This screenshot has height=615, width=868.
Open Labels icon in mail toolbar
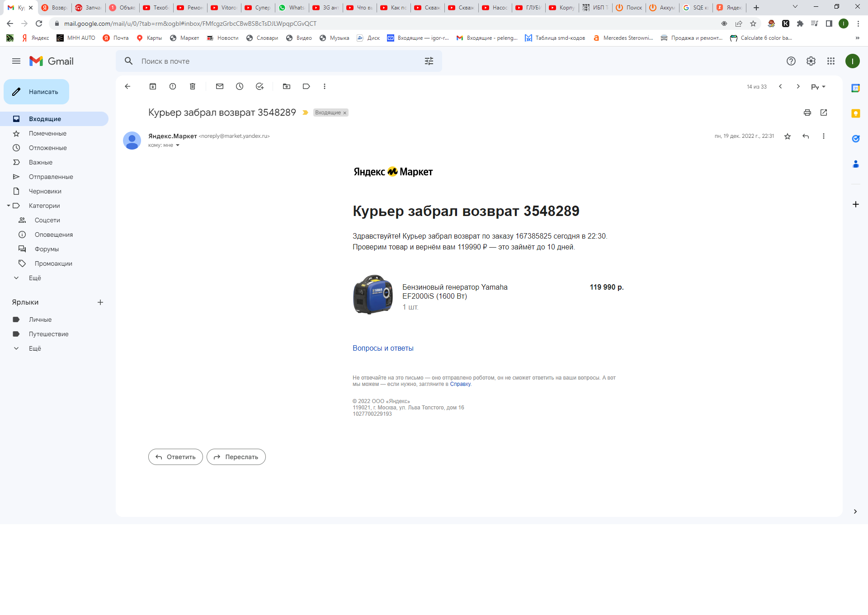point(307,86)
